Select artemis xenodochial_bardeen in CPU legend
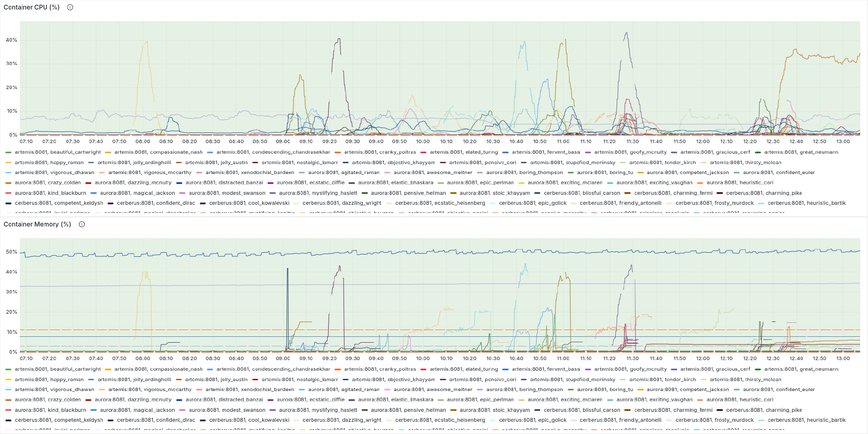The height and width of the screenshot is (434, 868). [250, 173]
